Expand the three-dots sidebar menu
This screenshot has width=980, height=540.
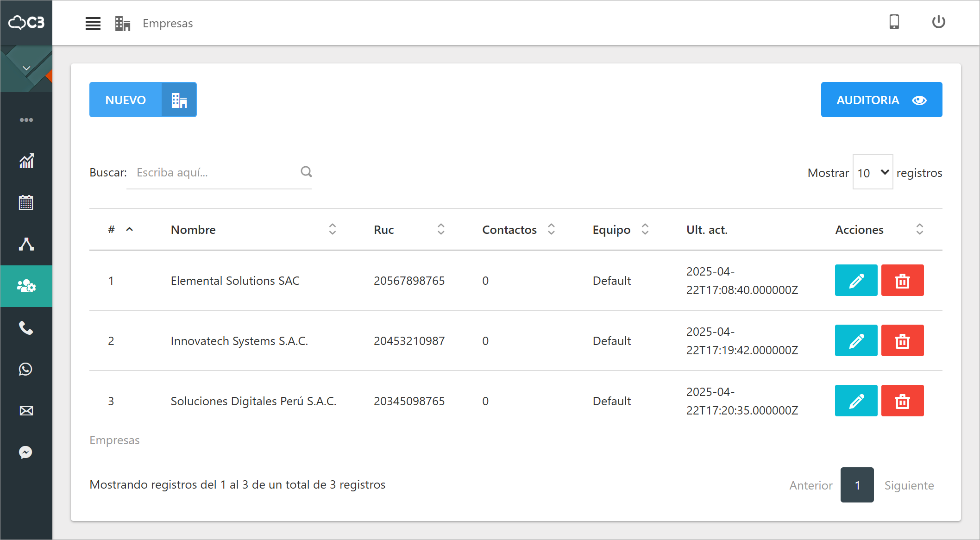pos(26,120)
